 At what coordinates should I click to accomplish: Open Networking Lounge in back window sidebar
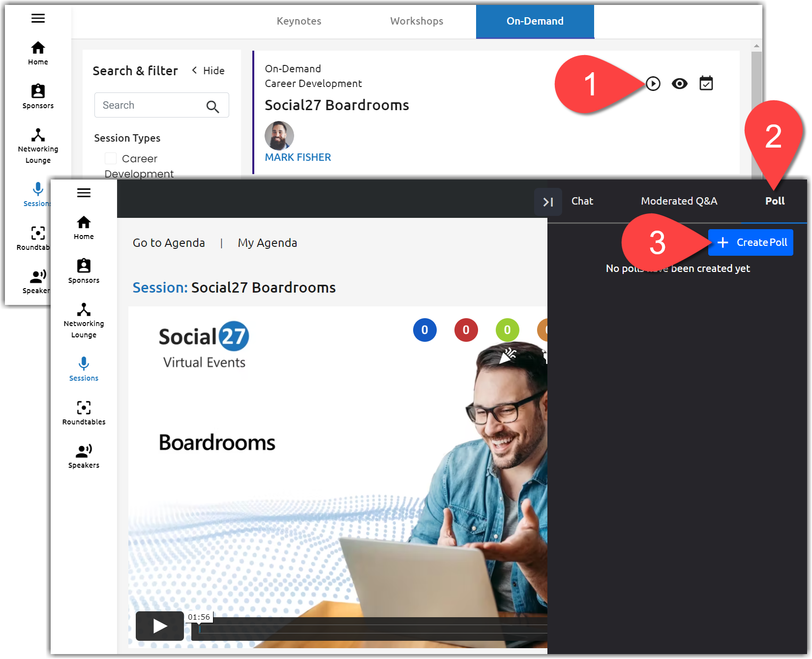click(38, 146)
